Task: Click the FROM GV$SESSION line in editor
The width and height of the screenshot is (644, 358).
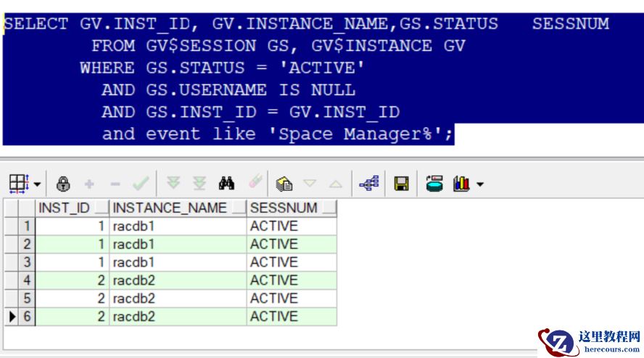Action: 278,46
